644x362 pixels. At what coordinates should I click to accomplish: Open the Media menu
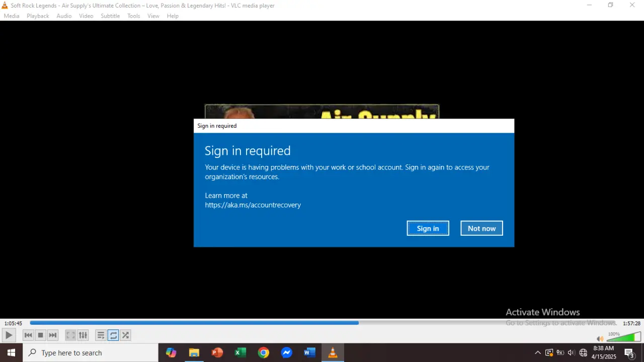click(12, 16)
